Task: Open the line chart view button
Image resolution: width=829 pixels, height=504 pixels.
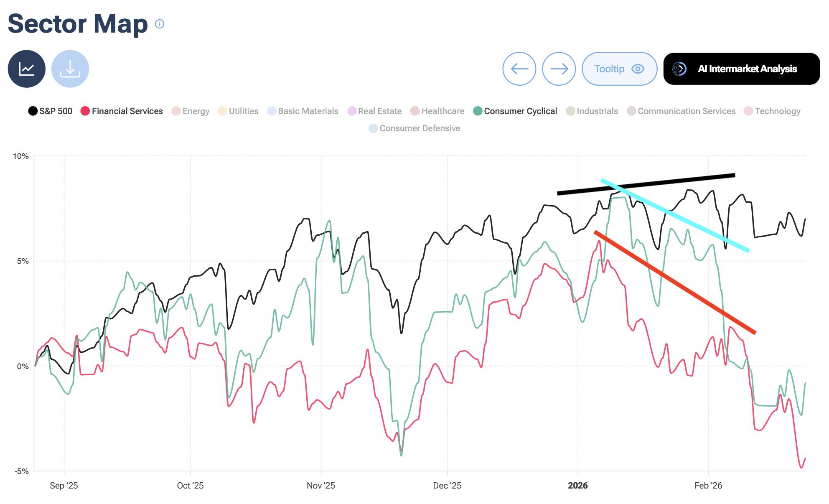Action: tap(26, 69)
